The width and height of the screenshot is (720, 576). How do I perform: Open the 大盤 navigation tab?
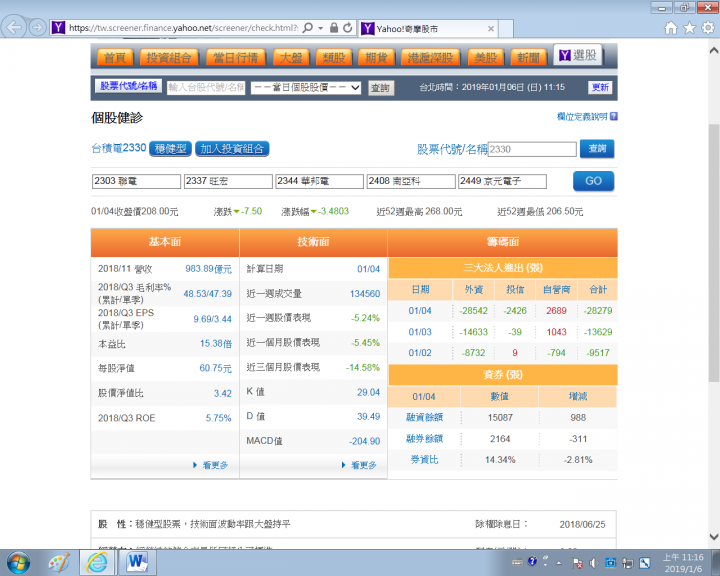click(x=291, y=57)
